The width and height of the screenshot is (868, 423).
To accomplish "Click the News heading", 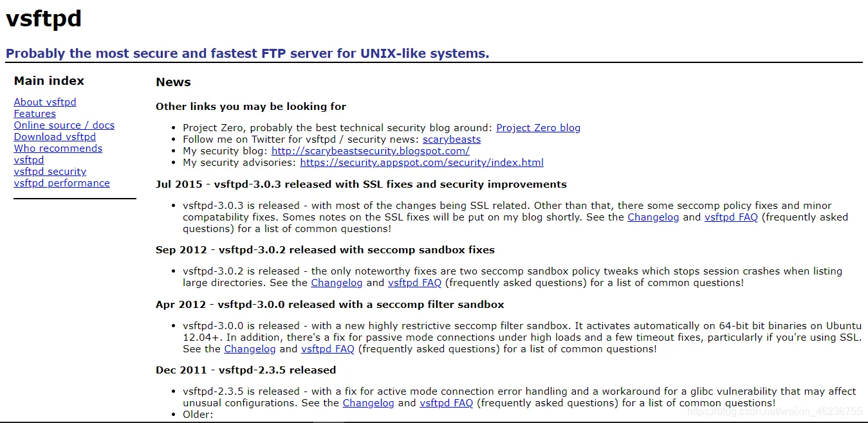I will click(x=173, y=82).
